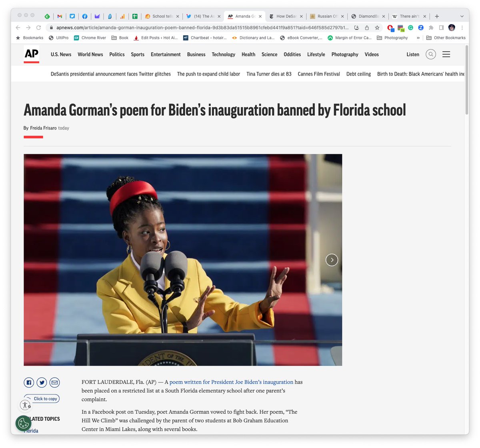Open the 'Edit Posts ‹ Hot Ai...' bookmark
Screen dimensions: 480x448
click(x=156, y=38)
